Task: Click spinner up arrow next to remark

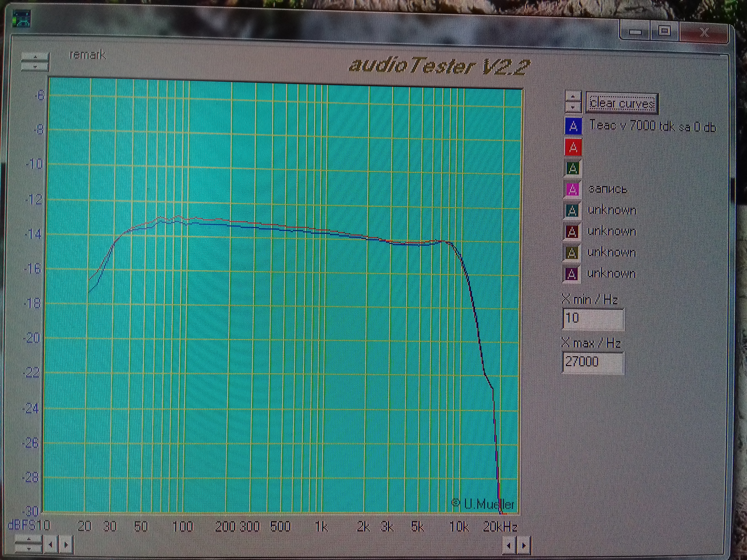Action: coord(35,57)
